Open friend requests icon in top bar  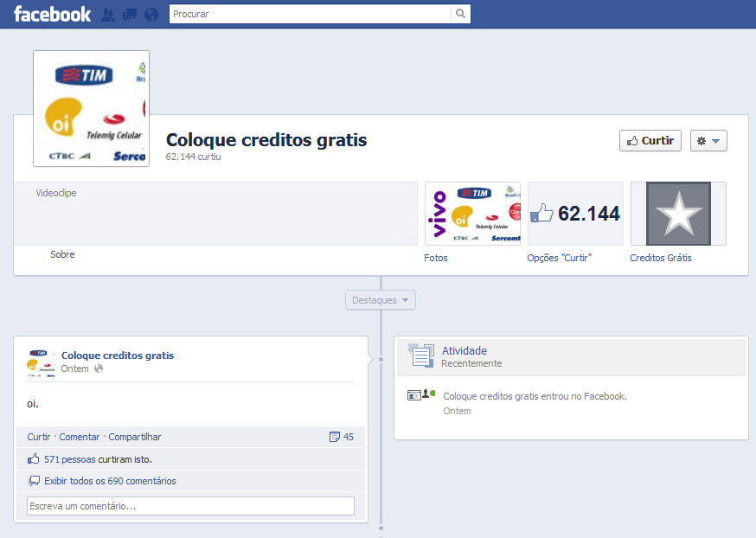pyautogui.click(x=108, y=15)
